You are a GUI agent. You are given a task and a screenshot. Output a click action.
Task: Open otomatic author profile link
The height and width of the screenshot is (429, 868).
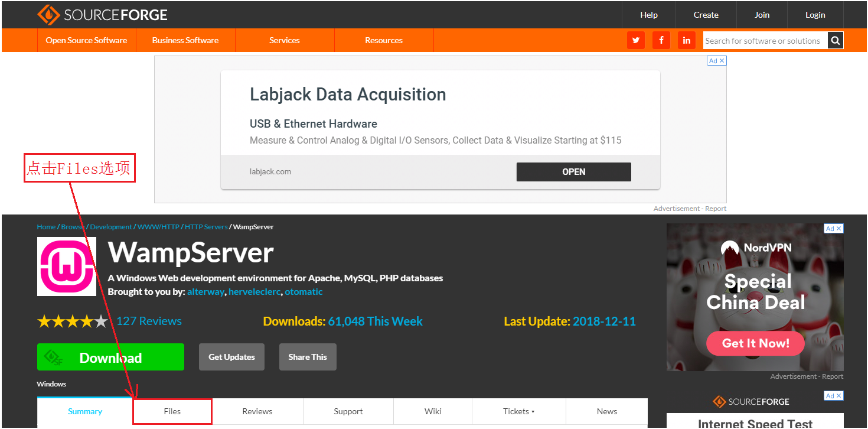tap(304, 292)
